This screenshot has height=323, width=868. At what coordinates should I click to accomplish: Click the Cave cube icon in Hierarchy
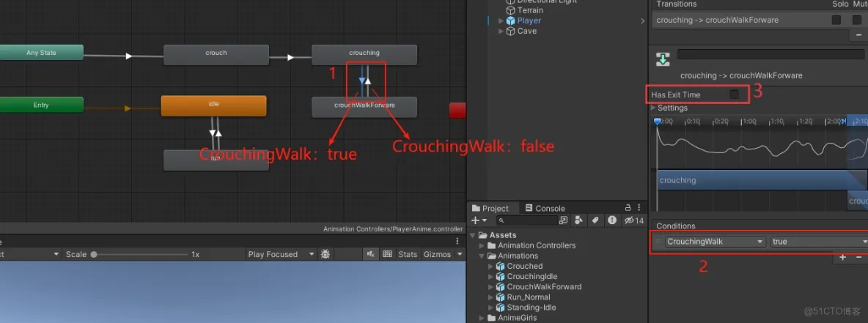[x=510, y=31]
